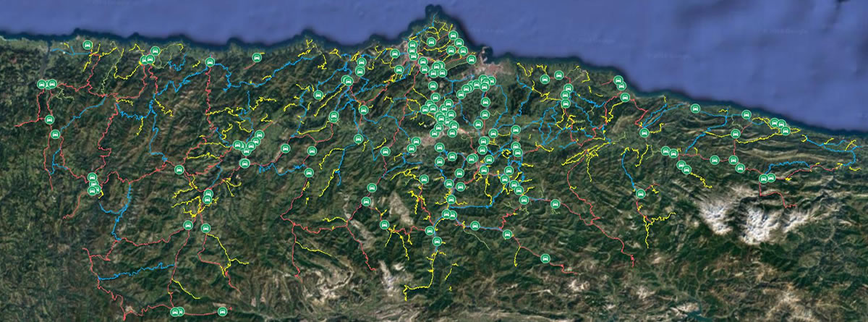
Task: Select the car marker below the far-west pair
Action: click(x=49, y=119)
